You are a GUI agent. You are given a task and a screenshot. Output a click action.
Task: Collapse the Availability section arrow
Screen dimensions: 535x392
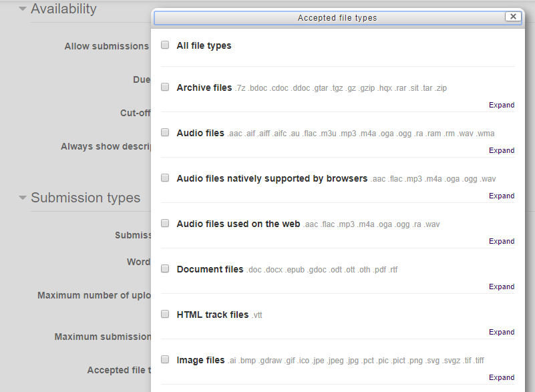[x=23, y=9]
